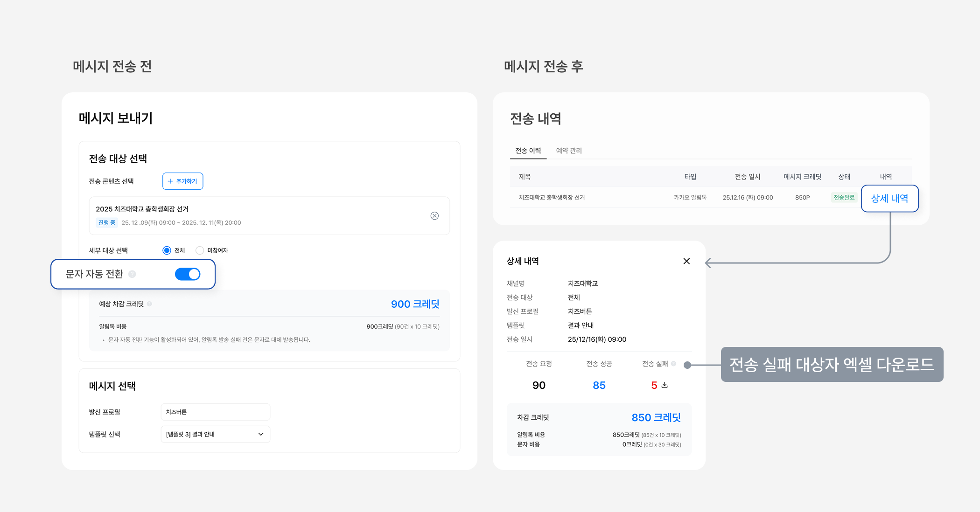Click info icon beside 예상 차감 크레딧
The width and height of the screenshot is (980, 512).
tap(149, 304)
